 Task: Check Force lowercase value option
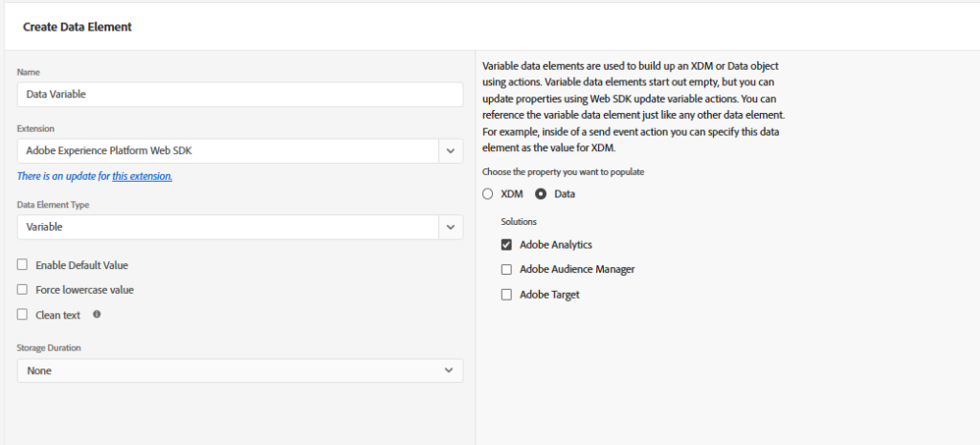coord(23,290)
